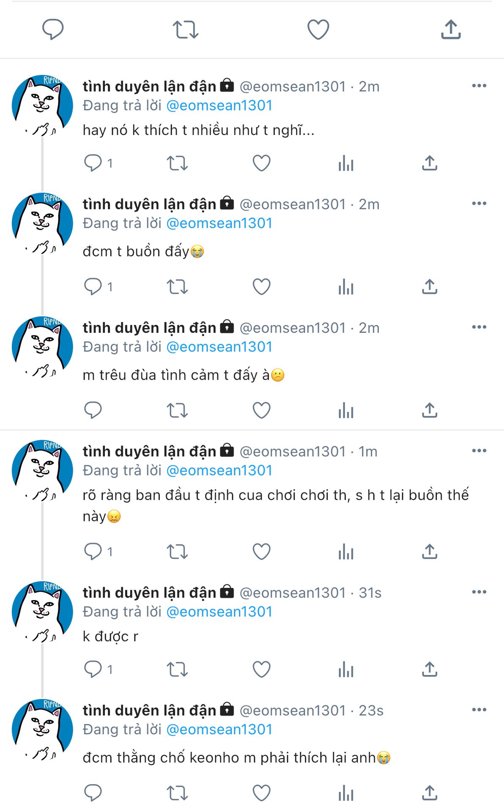Open more options for 'hay nó k thích' tweet

click(479, 86)
